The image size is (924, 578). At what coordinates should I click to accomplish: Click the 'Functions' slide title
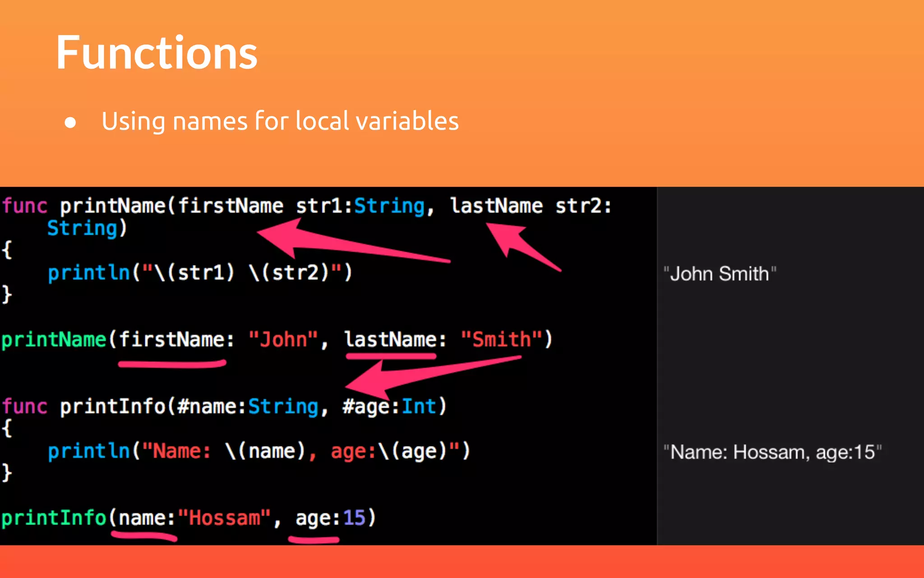(x=157, y=53)
